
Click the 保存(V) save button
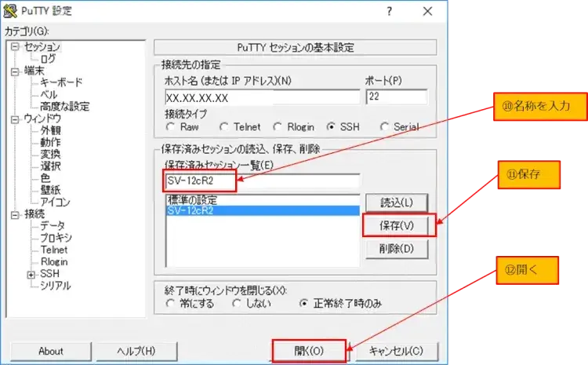[x=397, y=226]
